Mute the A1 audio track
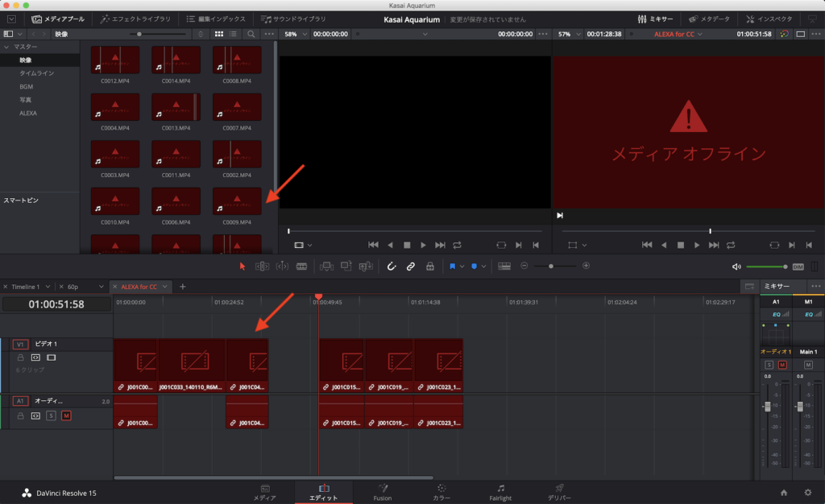Image resolution: width=825 pixels, height=504 pixels. point(66,415)
